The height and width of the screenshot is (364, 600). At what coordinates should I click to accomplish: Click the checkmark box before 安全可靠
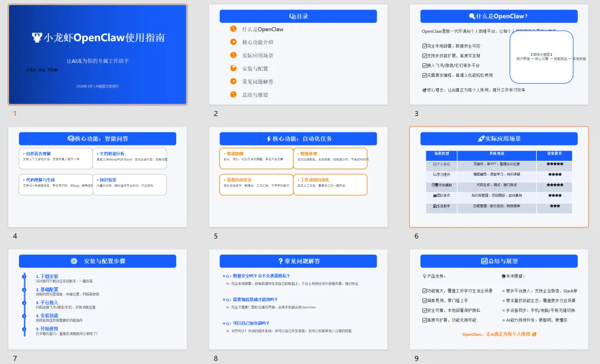(x=424, y=311)
